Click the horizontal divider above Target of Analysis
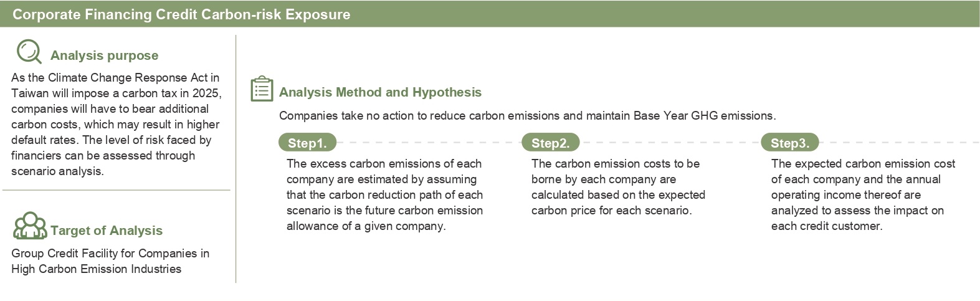The width and height of the screenshot is (980, 301). pos(116,190)
